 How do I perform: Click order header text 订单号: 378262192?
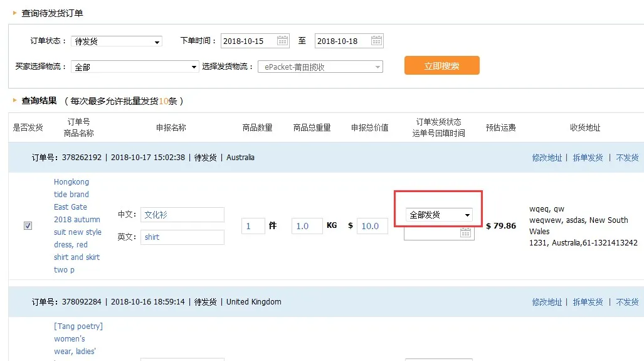click(x=66, y=158)
